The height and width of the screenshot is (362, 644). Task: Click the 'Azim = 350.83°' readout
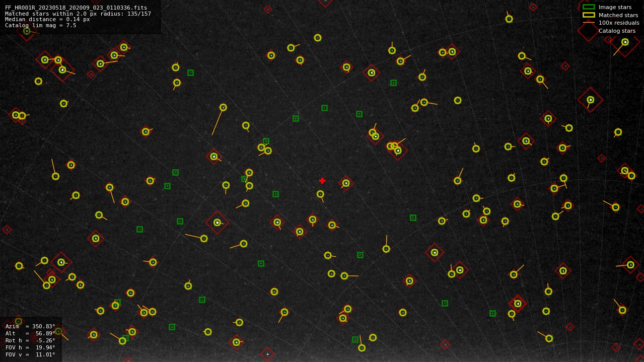click(x=30, y=326)
